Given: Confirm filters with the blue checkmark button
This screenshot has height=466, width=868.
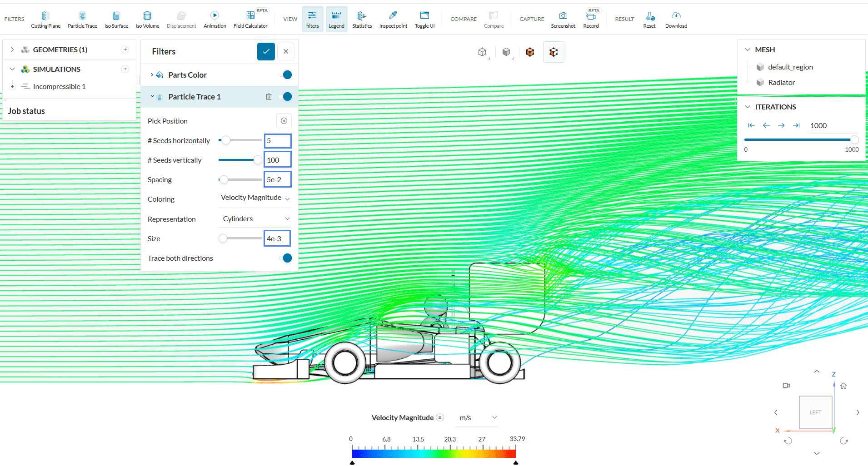Looking at the screenshot, I should 266,51.
